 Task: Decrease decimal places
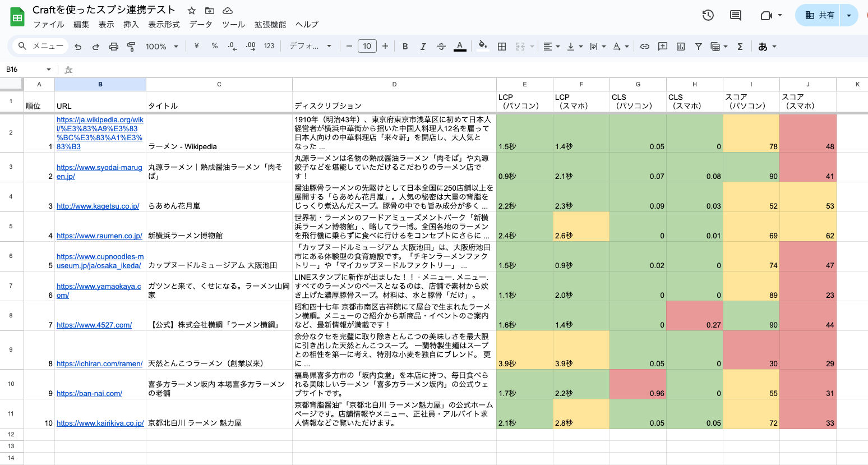click(232, 46)
